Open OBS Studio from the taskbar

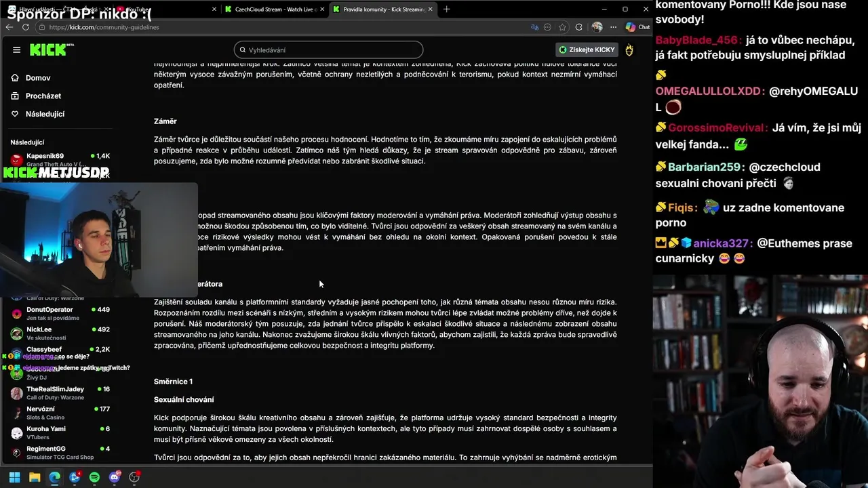pyautogui.click(x=134, y=477)
